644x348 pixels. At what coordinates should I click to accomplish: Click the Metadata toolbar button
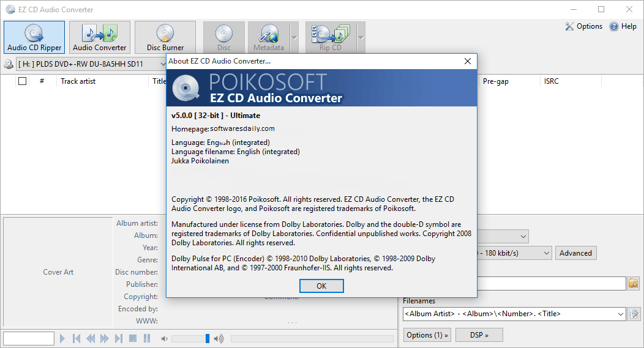pos(269,37)
